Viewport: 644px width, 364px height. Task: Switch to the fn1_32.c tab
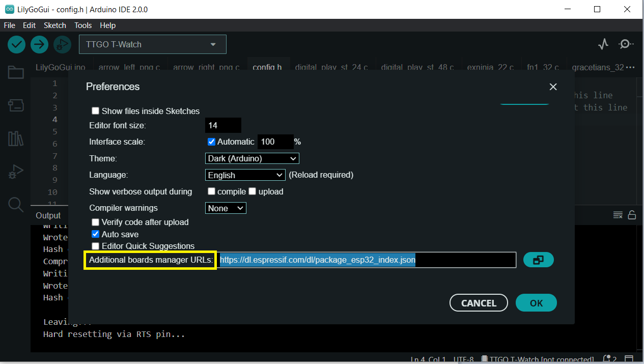pyautogui.click(x=543, y=67)
